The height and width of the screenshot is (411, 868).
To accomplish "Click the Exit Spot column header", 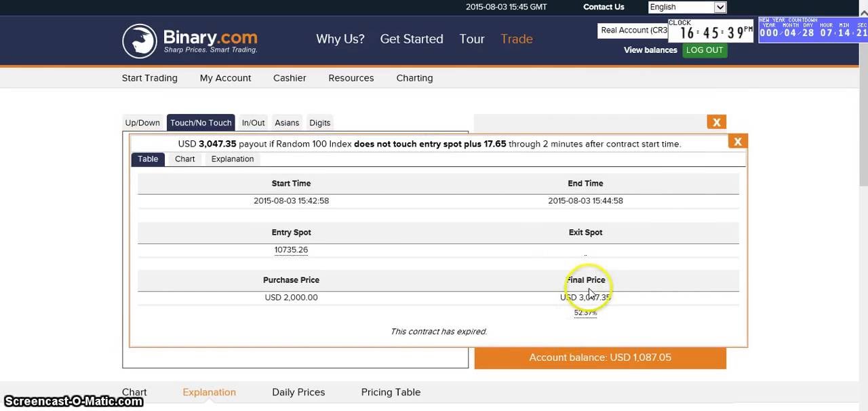I will pyautogui.click(x=585, y=232).
